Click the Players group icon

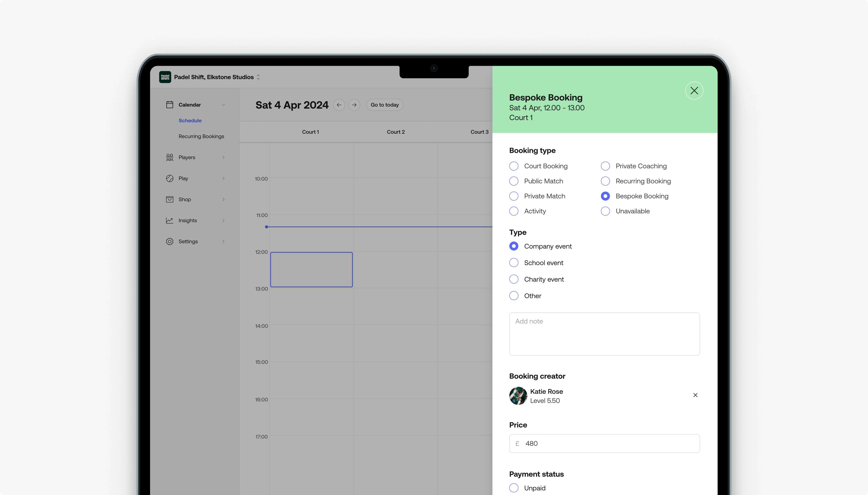(x=169, y=157)
